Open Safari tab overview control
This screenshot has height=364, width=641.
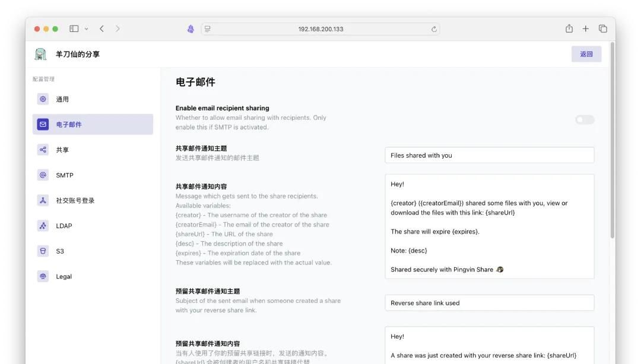pos(602,28)
